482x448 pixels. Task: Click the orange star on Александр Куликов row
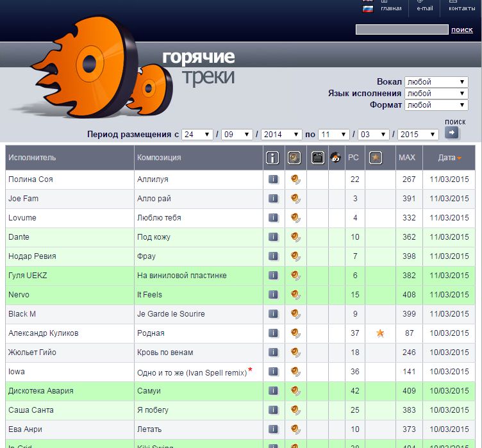coord(380,333)
